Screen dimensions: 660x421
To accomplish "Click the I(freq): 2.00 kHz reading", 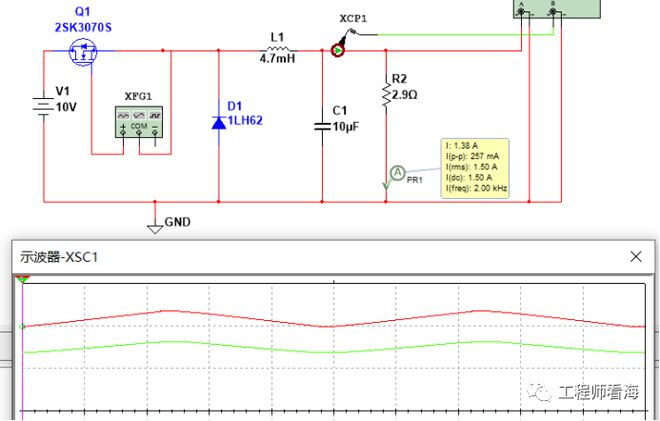I will pos(476,188).
